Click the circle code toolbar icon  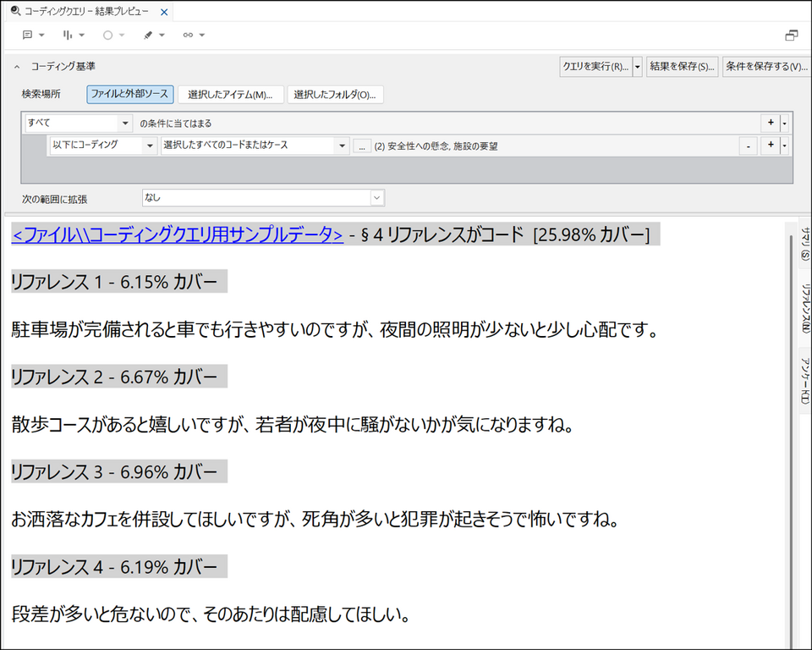(x=108, y=36)
